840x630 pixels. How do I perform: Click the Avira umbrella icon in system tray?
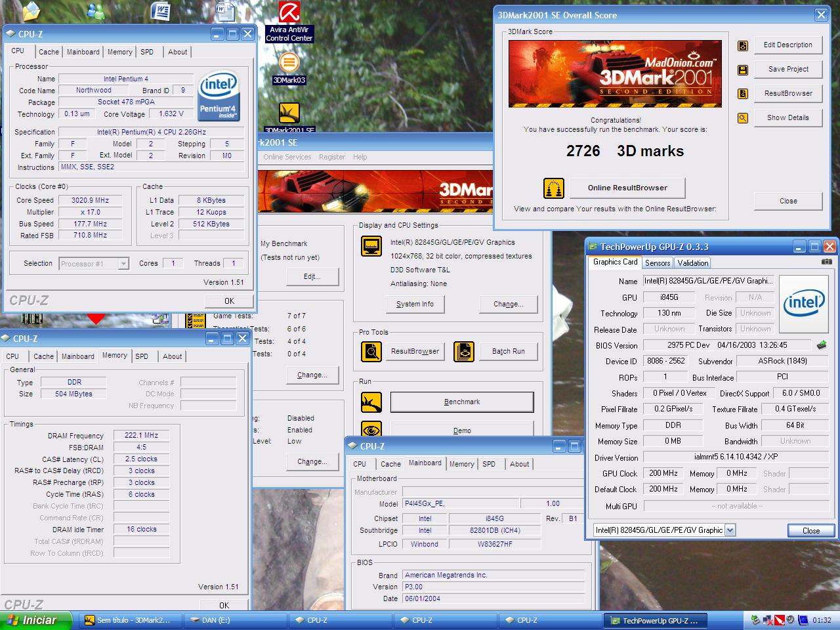780,620
